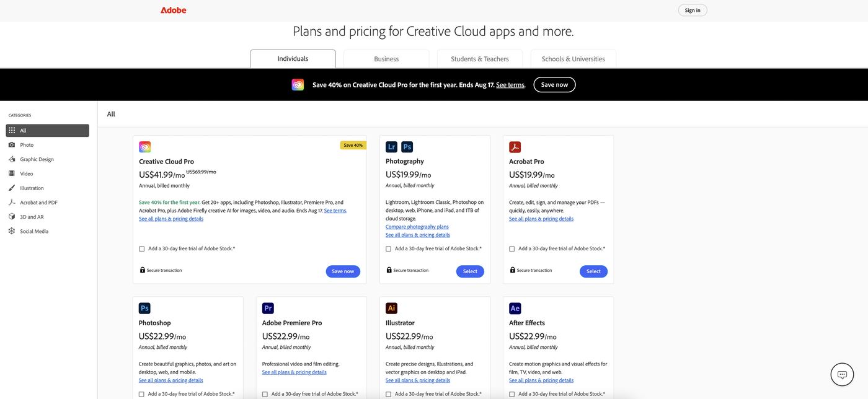Check Adobe Stock trial on Creative Cloud Pro
This screenshot has height=399, width=868.
tap(142, 249)
